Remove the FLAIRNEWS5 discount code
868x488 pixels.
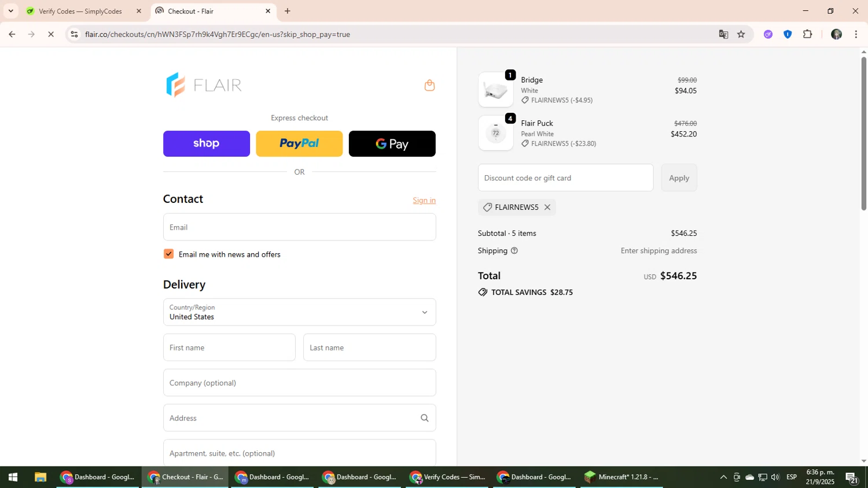point(547,207)
